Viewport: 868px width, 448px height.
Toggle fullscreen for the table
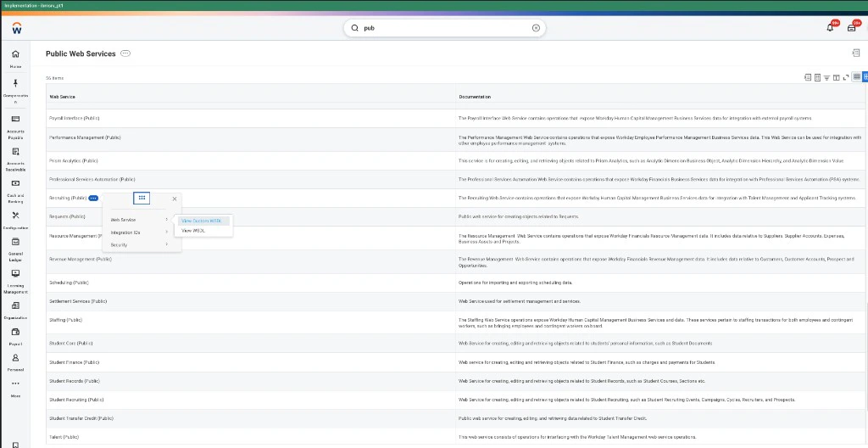845,77
